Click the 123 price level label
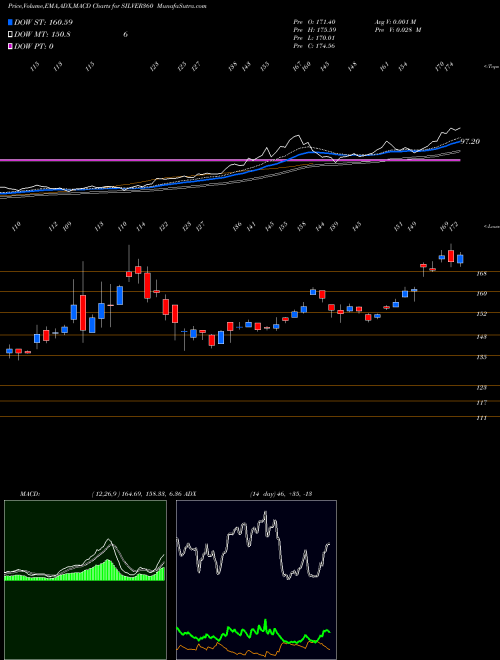Screen dimensions: 500x660 tap(481, 388)
